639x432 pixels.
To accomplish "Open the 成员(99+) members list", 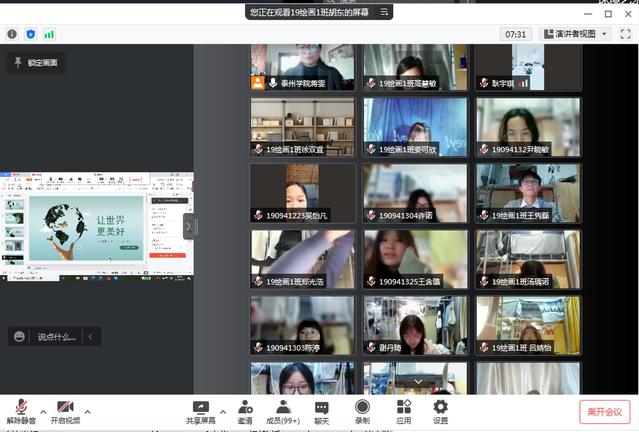I will [x=283, y=408].
